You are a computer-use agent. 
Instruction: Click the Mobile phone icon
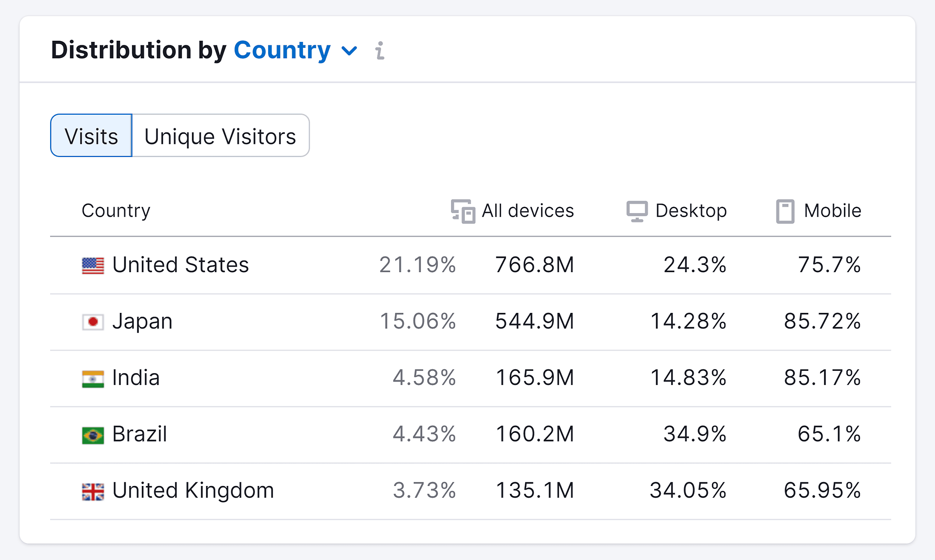786,210
